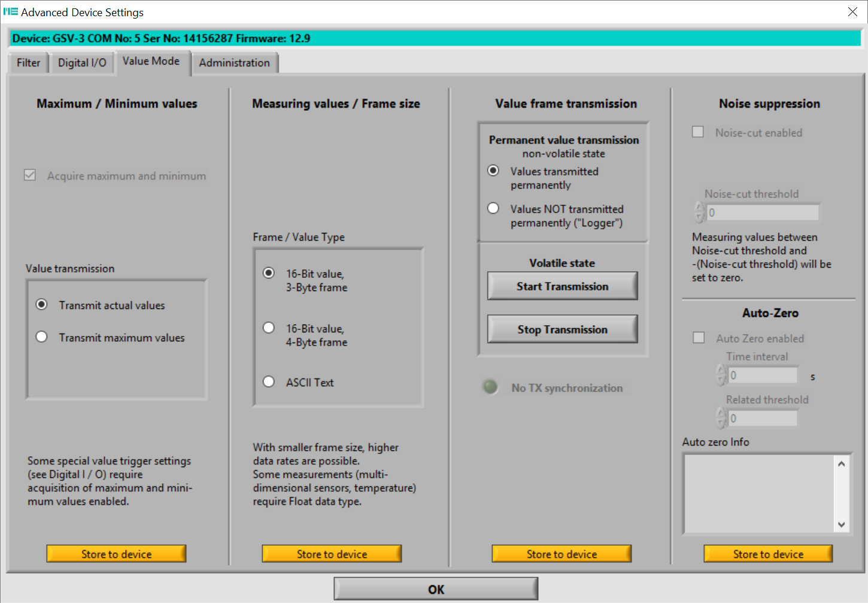This screenshot has height=603, width=868.
Task: Click the Time interval stepper arrows
Action: 721,375
